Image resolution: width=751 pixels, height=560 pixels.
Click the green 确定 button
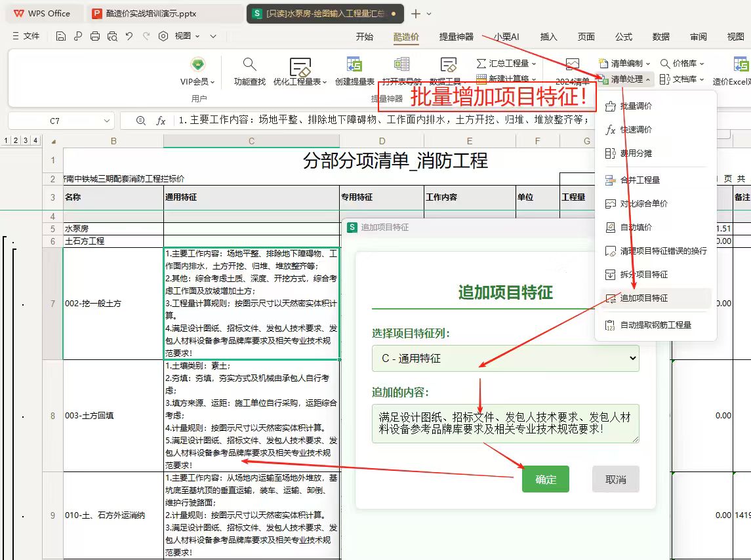coord(545,479)
